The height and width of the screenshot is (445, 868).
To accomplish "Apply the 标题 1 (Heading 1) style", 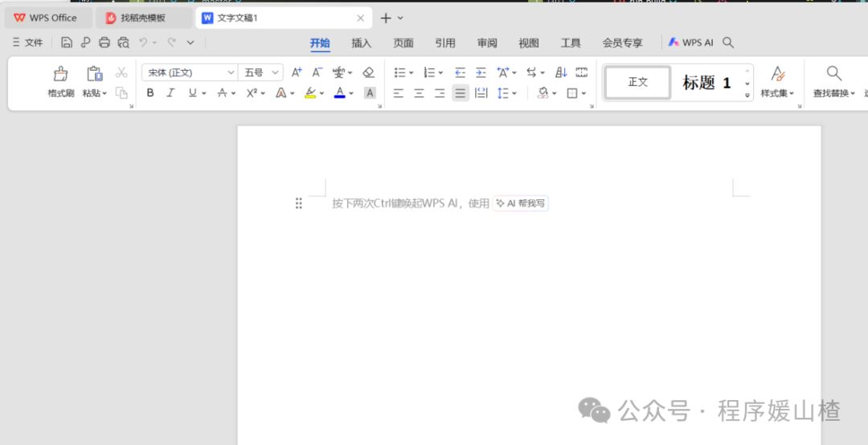I will pyautogui.click(x=707, y=83).
